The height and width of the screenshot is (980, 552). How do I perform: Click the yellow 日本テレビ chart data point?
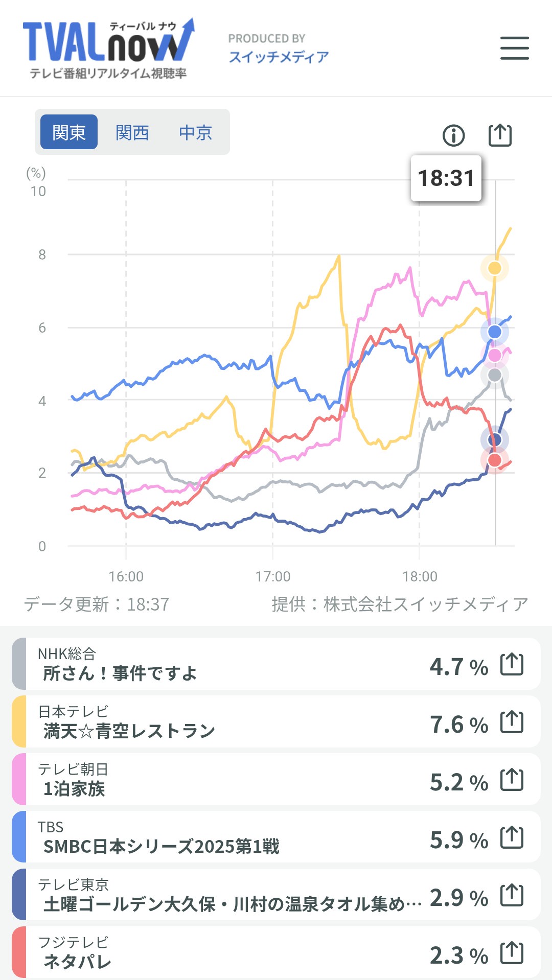[494, 268]
